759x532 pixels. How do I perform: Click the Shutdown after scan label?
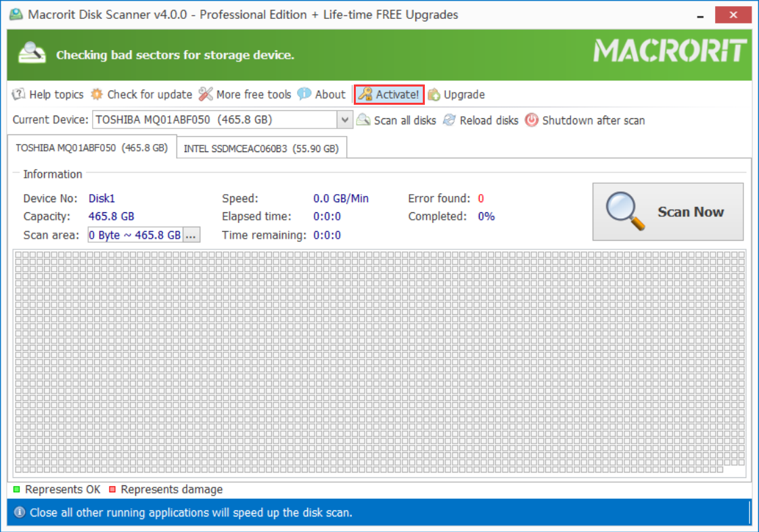click(593, 120)
